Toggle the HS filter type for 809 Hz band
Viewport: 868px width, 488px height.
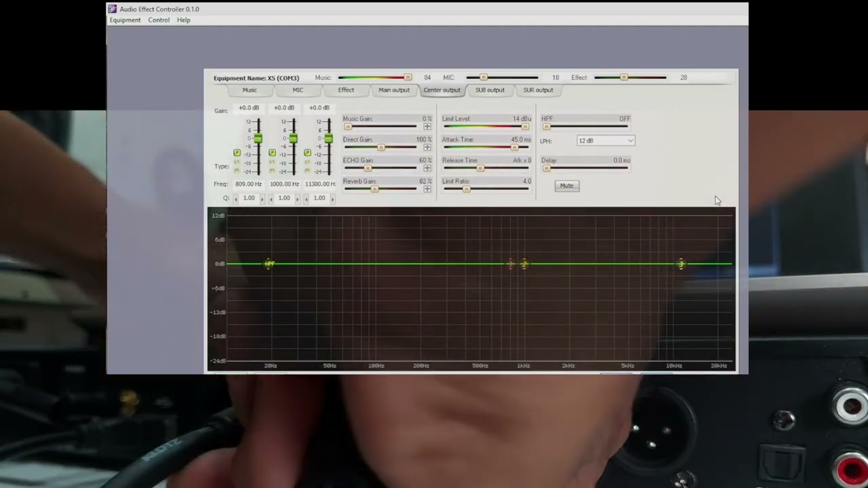[237, 170]
